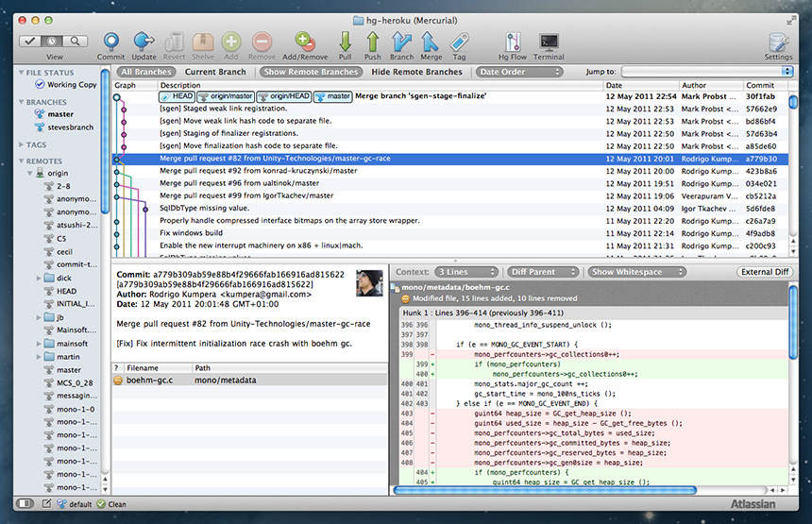The image size is (812, 524).
Task: Push changes with the Push icon
Action: point(372,42)
